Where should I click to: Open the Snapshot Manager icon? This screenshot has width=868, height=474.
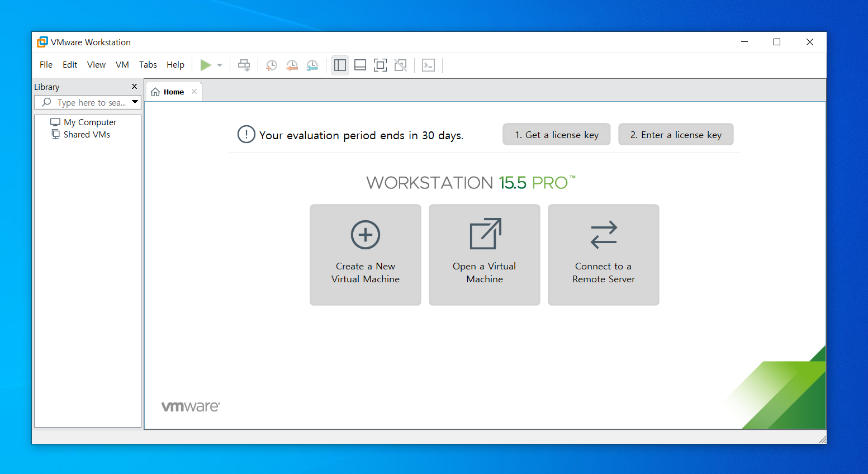tap(312, 65)
